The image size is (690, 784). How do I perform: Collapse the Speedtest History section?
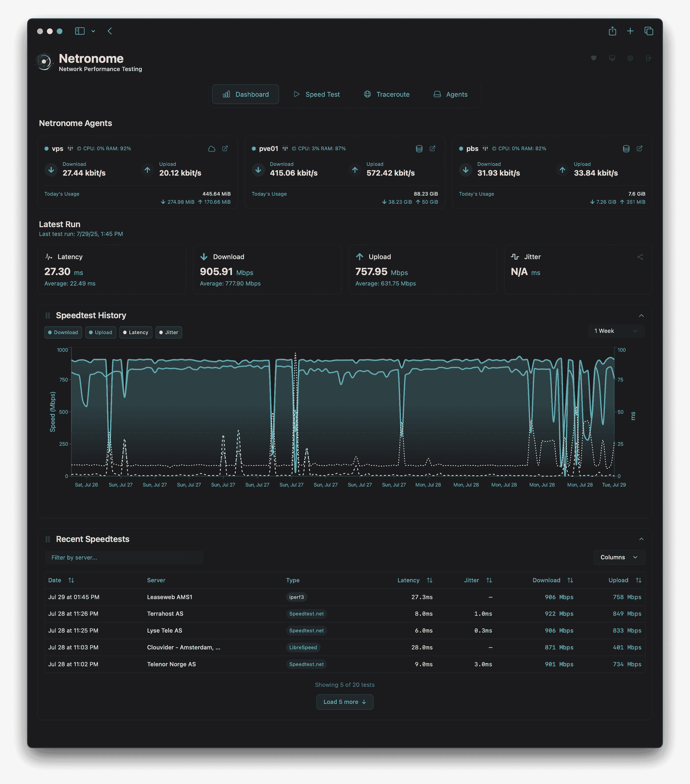point(641,316)
